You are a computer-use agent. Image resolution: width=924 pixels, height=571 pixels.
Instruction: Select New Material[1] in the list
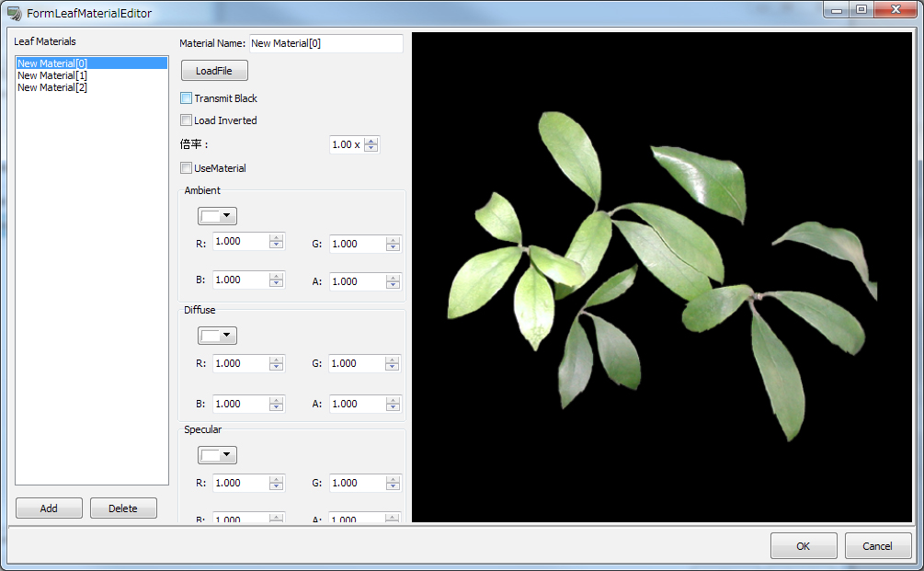pos(92,75)
